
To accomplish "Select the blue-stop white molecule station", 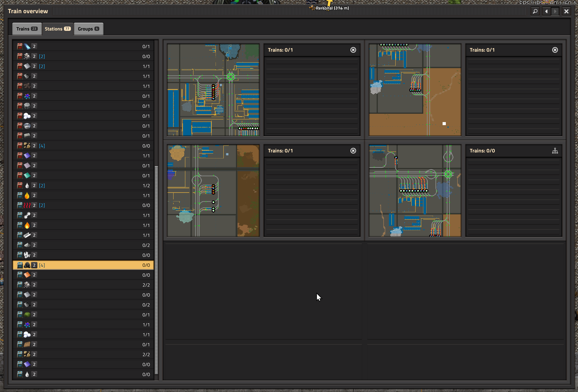I will (83, 215).
